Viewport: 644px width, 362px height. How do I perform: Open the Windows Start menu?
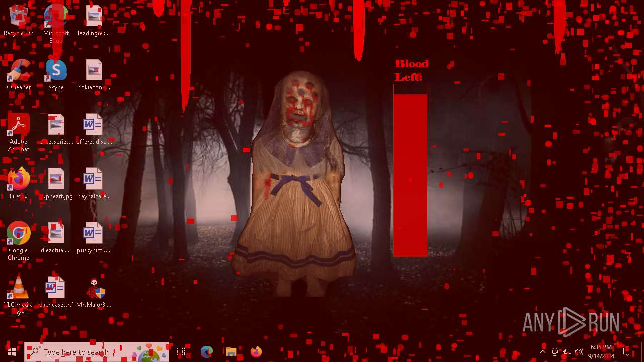pyautogui.click(x=12, y=352)
